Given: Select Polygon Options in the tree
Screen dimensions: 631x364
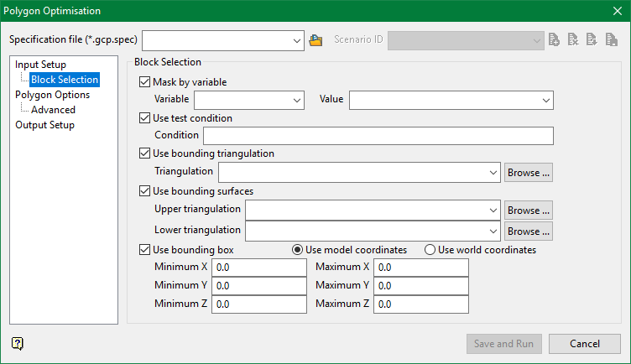Looking at the screenshot, I should (x=52, y=95).
